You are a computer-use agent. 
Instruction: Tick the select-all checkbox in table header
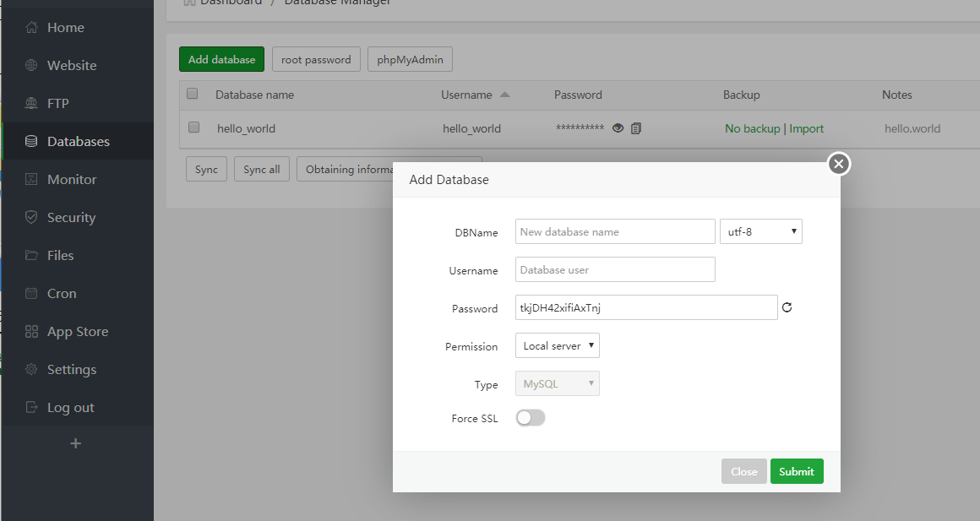tap(192, 94)
